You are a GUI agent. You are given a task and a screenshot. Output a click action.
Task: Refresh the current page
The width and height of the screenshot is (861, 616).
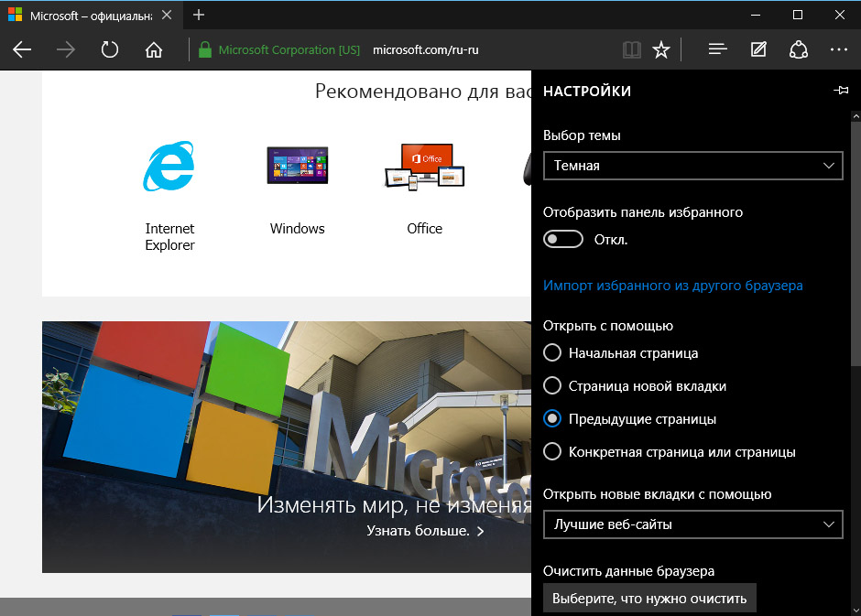(110, 50)
